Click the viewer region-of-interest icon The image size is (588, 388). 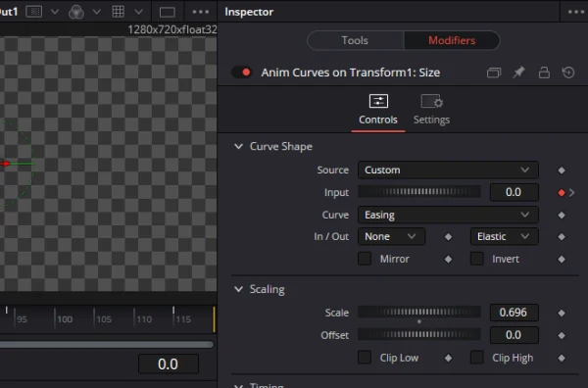coord(33,12)
